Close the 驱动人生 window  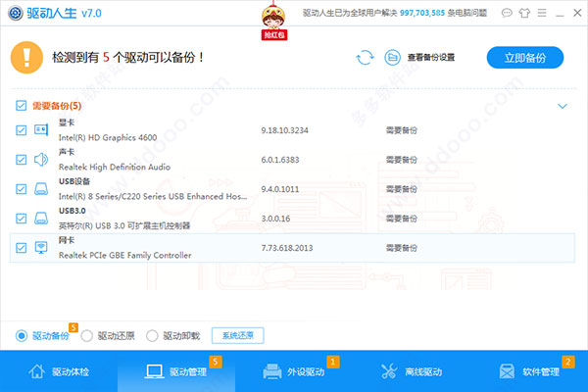pyautogui.click(x=577, y=13)
